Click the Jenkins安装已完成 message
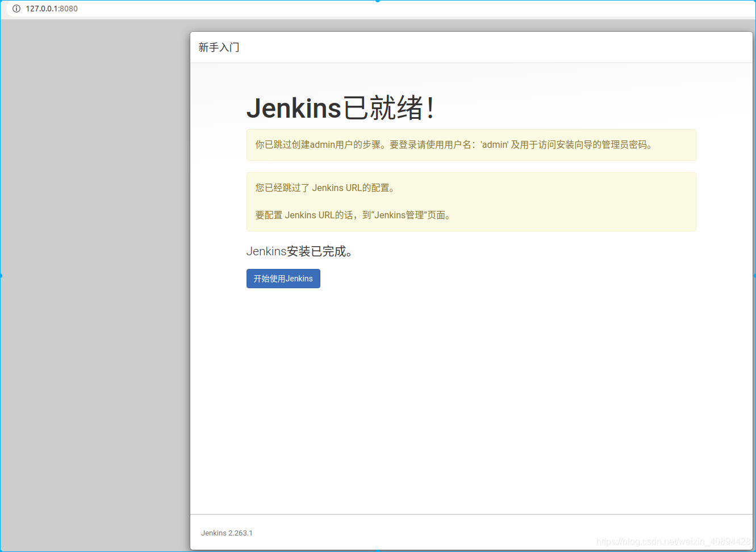The image size is (756, 552). (300, 251)
